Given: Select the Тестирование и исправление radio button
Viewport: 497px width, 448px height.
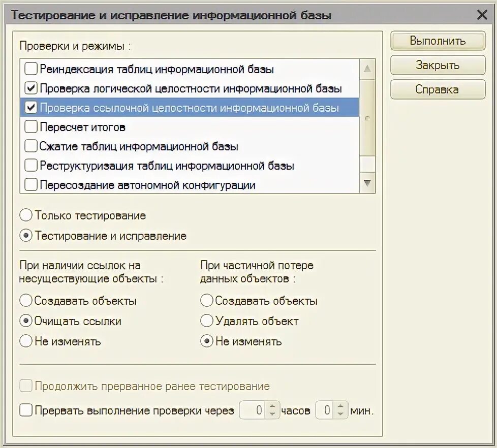Looking at the screenshot, I should [x=26, y=235].
